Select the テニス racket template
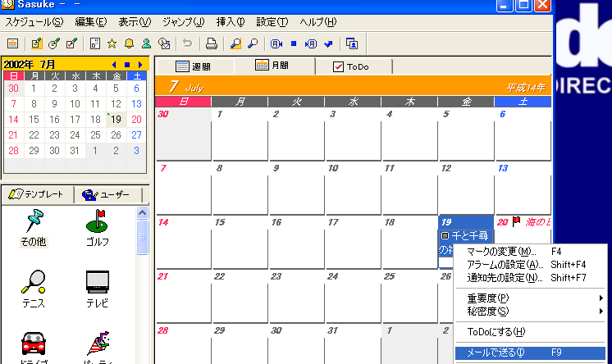This screenshot has width=612, height=364. [x=34, y=289]
